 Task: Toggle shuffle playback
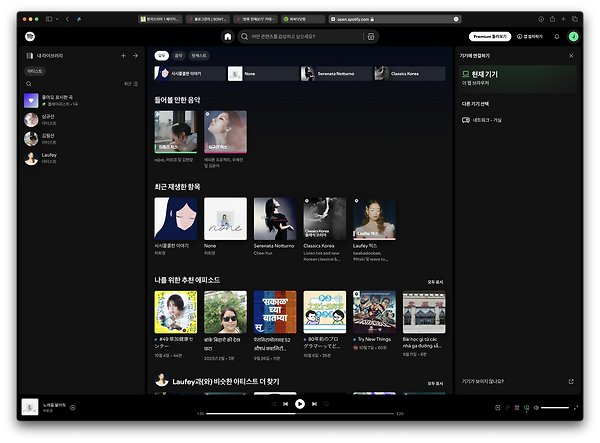tap(273, 404)
